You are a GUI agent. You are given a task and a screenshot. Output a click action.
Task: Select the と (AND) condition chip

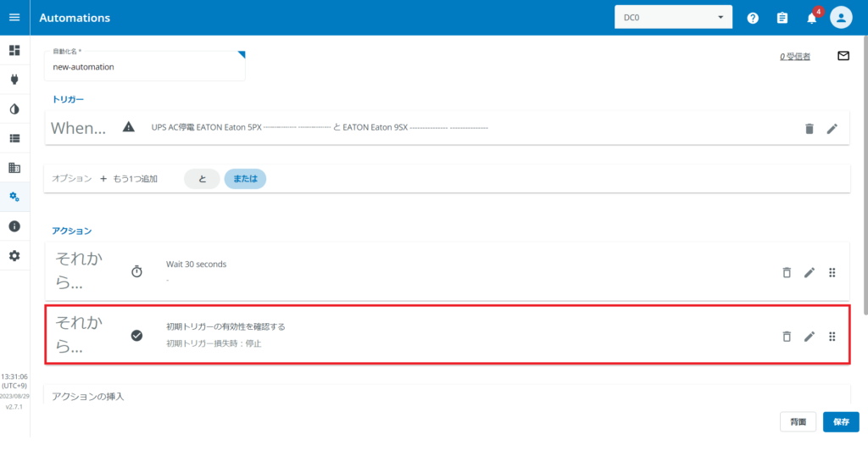[202, 179]
